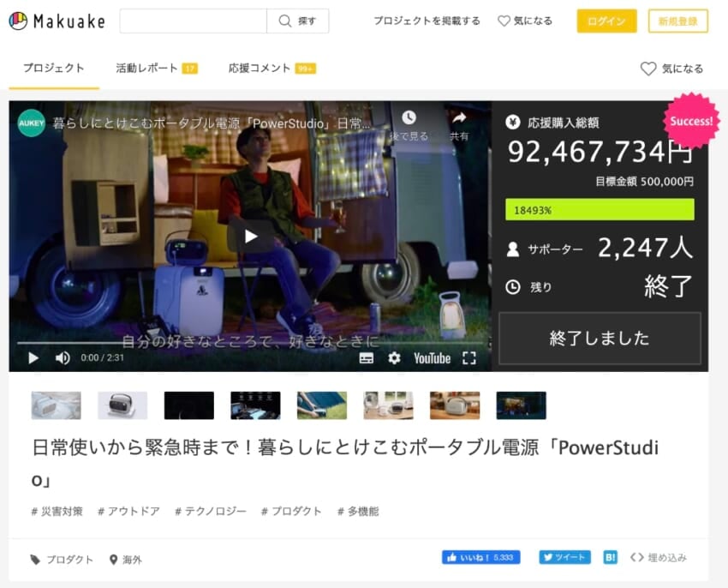
Task: Click the Twitter ツイート button
Action: point(564,557)
